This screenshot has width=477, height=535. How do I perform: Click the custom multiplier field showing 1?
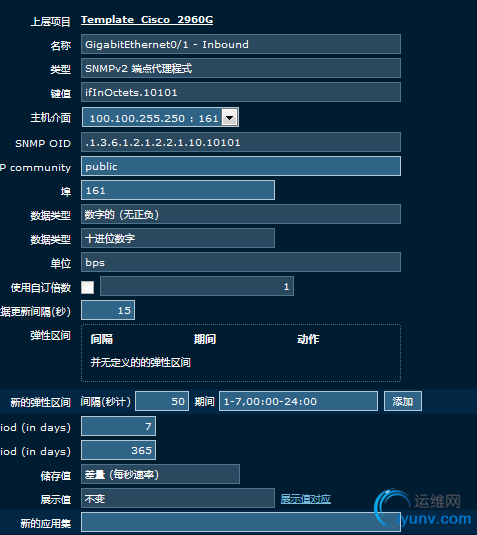(x=197, y=286)
